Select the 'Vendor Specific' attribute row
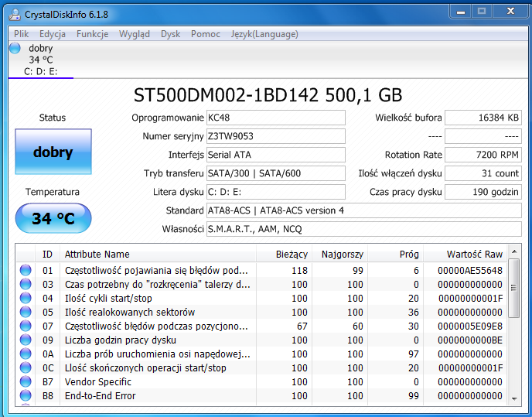Viewport: 532px width, 417px height. pos(261,381)
